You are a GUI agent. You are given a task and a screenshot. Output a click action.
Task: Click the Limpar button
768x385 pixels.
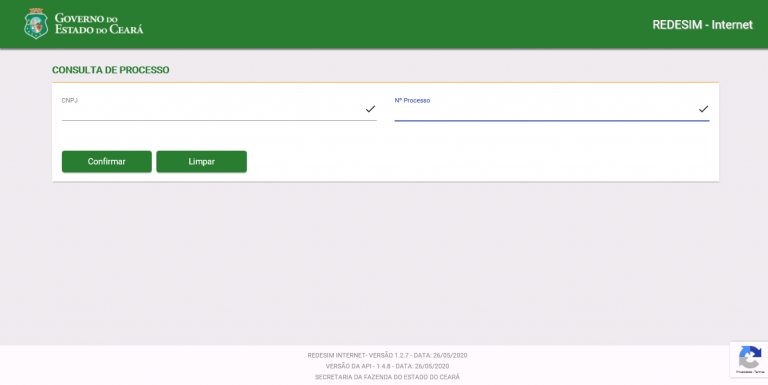point(201,162)
